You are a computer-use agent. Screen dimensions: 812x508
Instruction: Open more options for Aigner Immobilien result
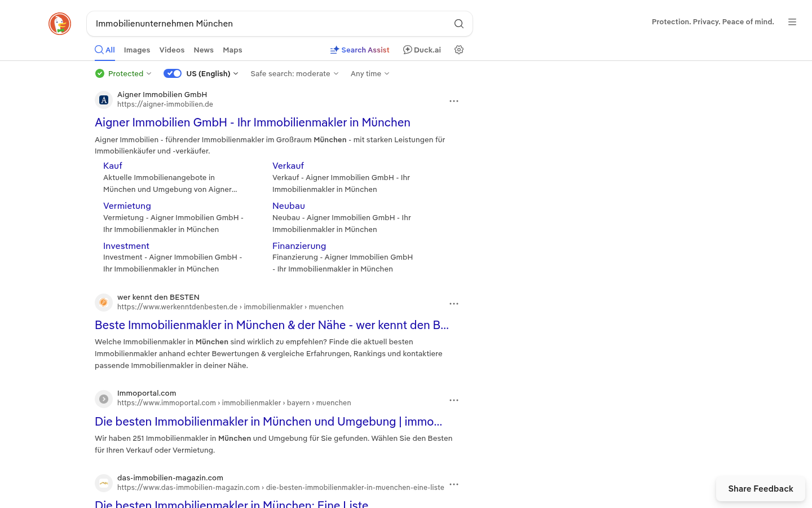click(x=454, y=101)
